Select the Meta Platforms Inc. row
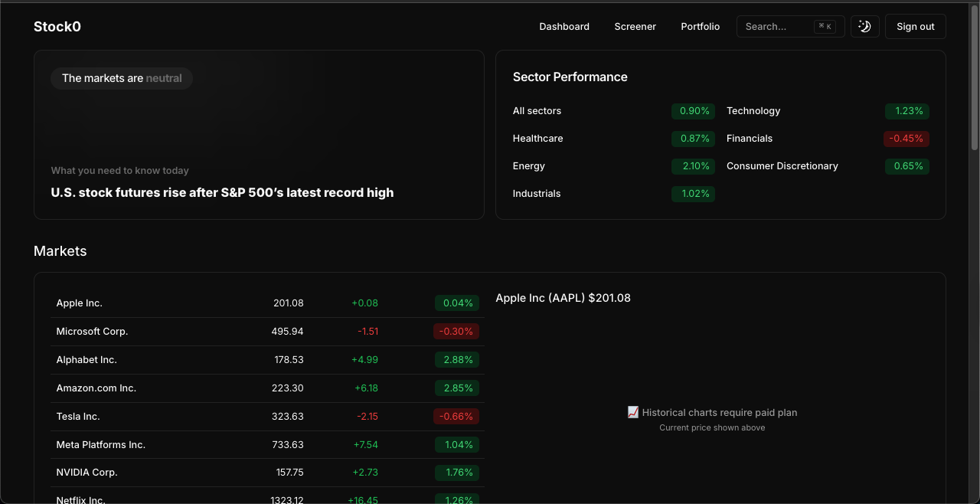 (x=267, y=445)
